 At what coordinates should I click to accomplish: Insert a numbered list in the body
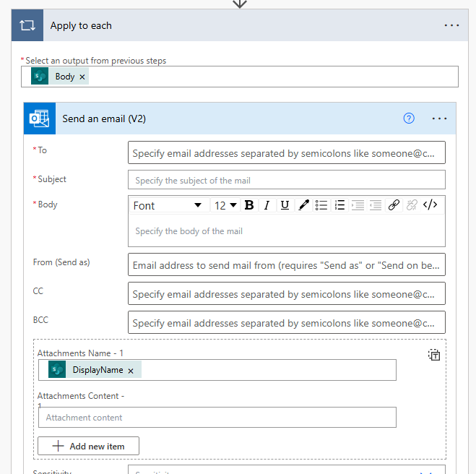[x=340, y=205]
